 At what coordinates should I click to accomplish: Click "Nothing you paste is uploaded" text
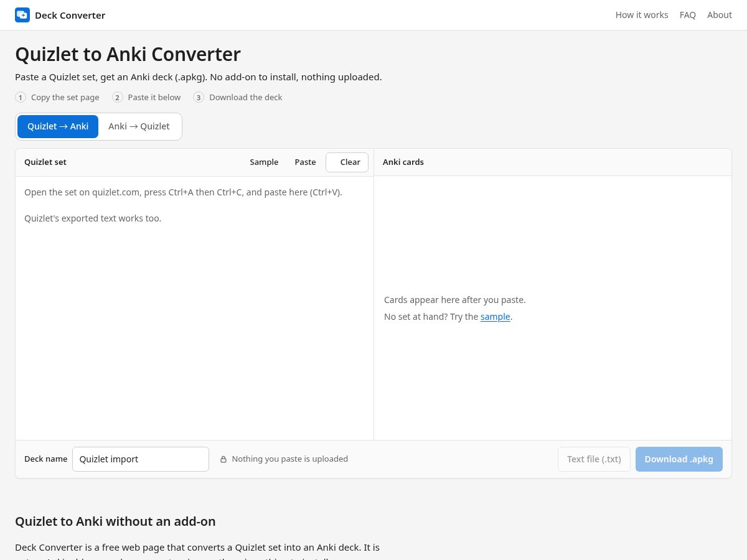click(x=290, y=459)
